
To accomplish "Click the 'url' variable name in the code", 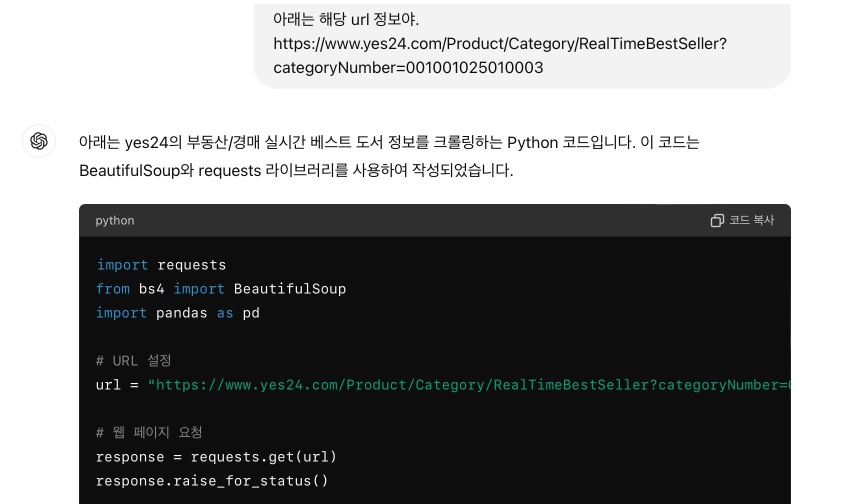I will coord(108,385).
